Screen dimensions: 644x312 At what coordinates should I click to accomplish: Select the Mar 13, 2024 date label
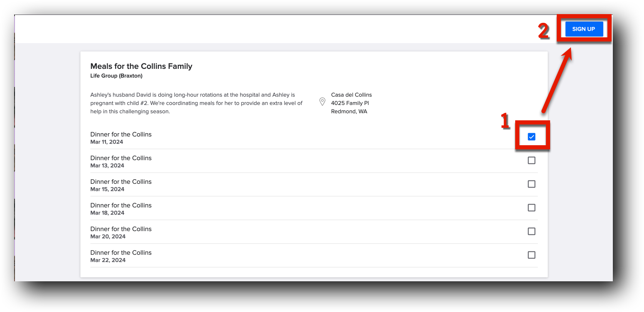107,166
